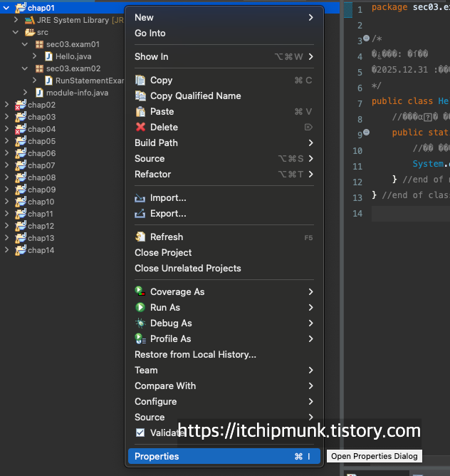Choose Go Into from context menu
The width and height of the screenshot is (450, 476).
coord(224,33)
